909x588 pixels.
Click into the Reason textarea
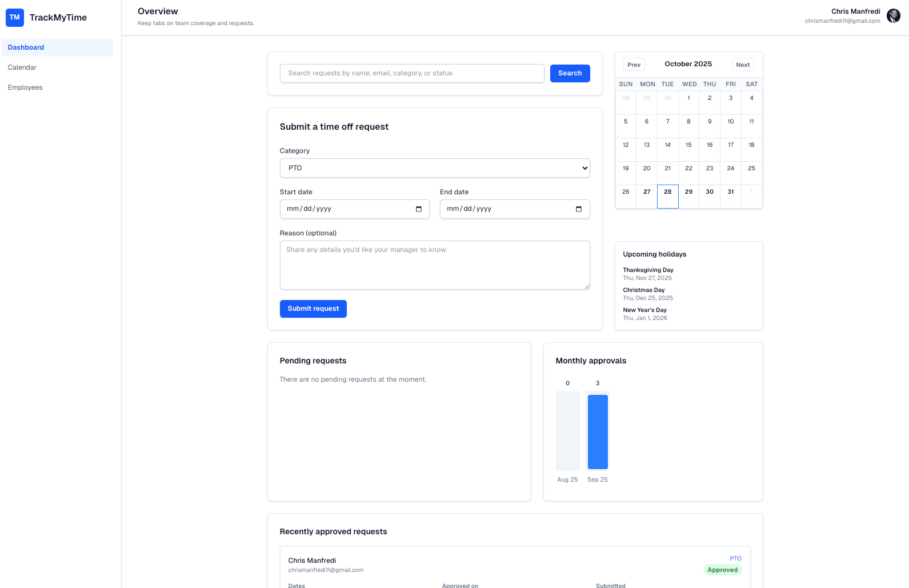pyautogui.click(x=434, y=265)
